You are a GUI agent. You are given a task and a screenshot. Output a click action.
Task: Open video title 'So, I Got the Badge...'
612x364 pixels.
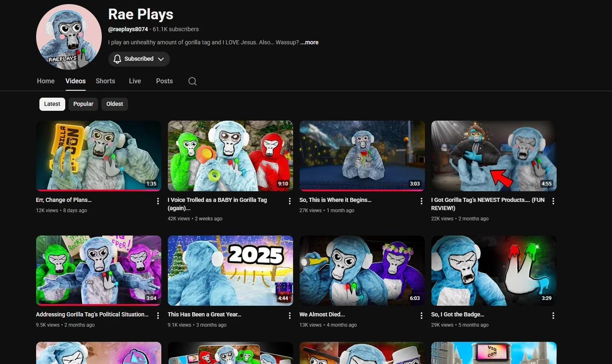click(458, 314)
